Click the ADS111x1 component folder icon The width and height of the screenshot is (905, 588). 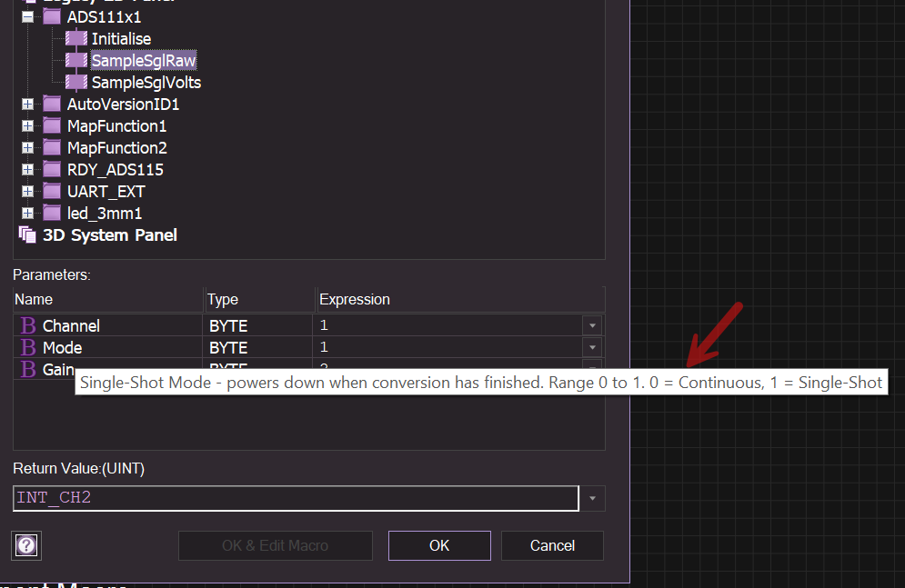coord(52,17)
